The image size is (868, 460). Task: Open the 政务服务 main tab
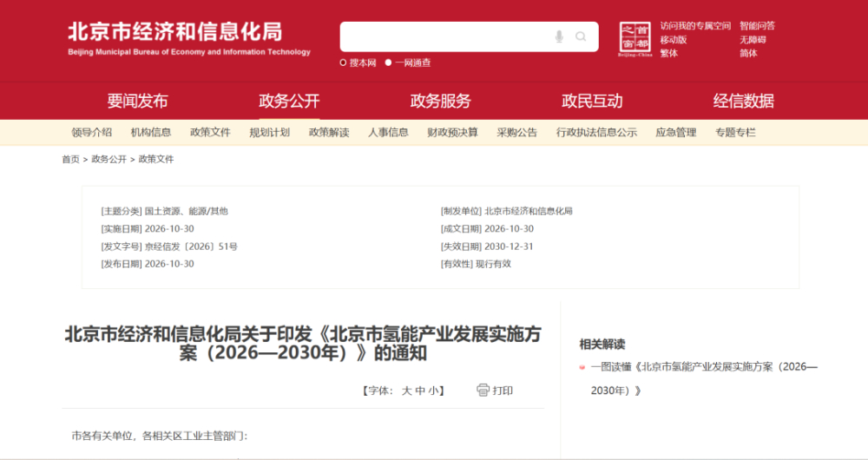pos(441,101)
